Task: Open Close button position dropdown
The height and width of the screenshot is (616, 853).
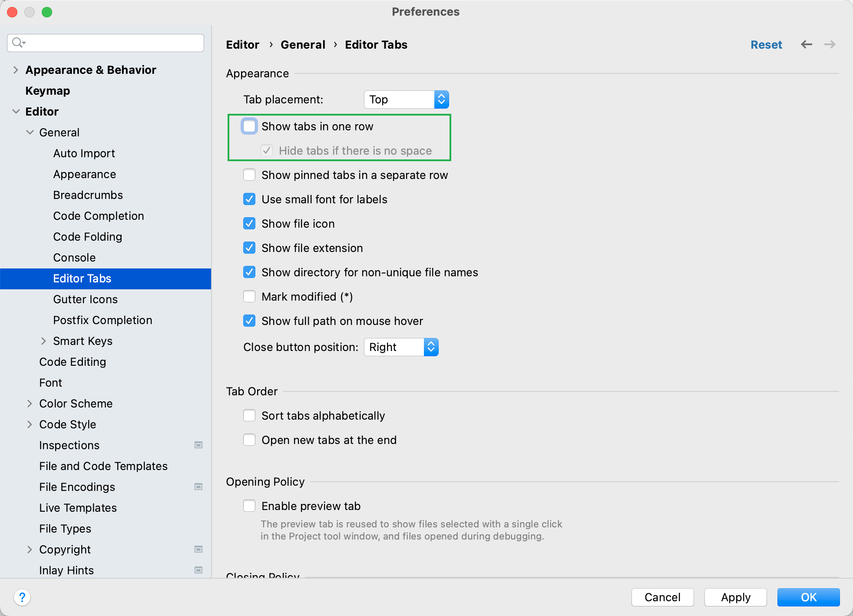Action: (x=400, y=347)
